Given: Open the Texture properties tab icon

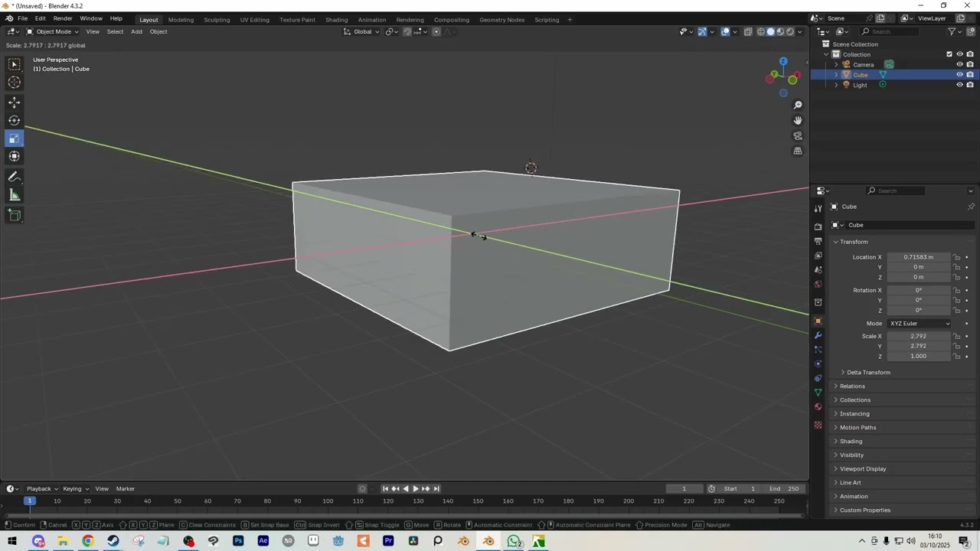Looking at the screenshot, I should (x=818, y=425).
